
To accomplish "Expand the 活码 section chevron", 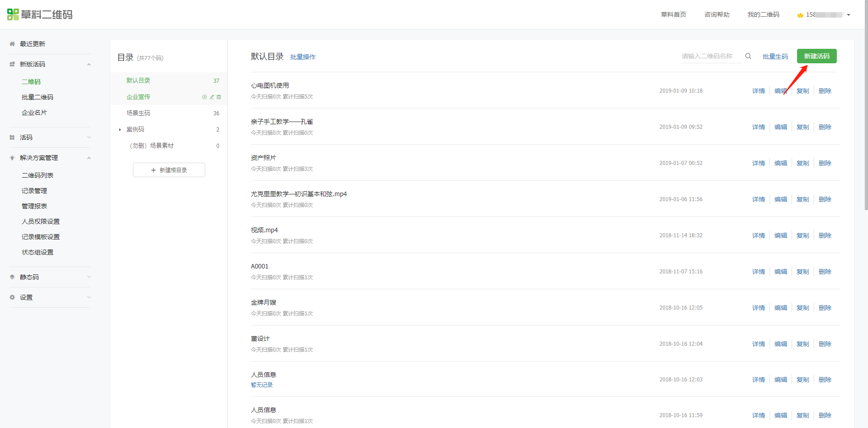I will (x=89, y=137).
